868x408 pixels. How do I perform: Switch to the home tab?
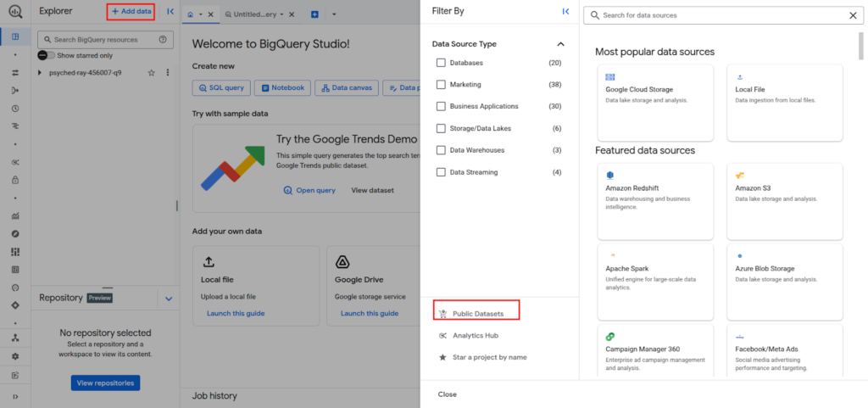click(191, 14)
